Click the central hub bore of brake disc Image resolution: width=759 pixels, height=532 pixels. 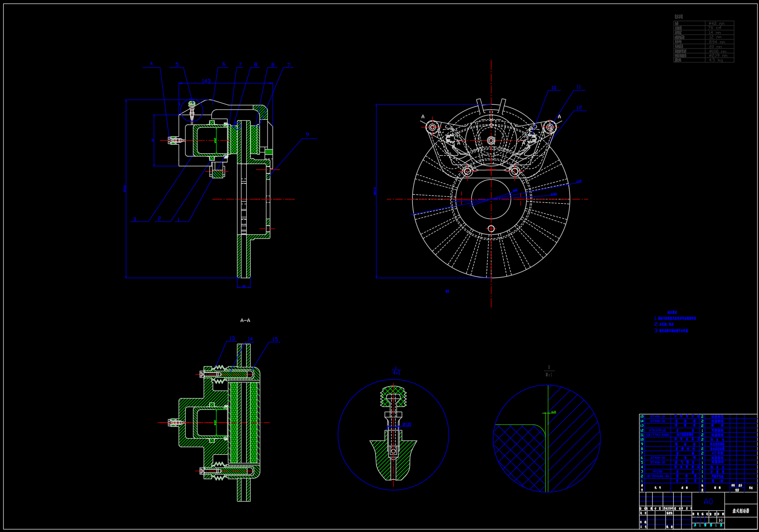[491, 199]
